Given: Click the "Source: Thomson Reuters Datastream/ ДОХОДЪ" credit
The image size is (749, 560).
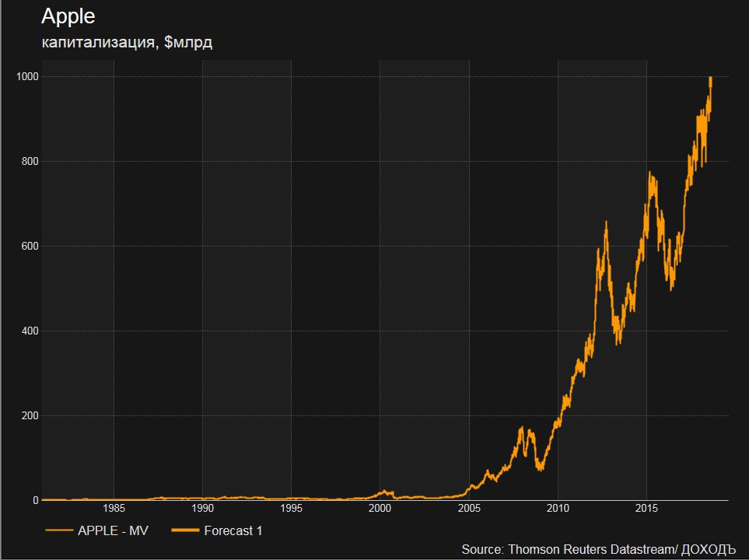Looking at the screenshot, I should click(x=599, y=549).
